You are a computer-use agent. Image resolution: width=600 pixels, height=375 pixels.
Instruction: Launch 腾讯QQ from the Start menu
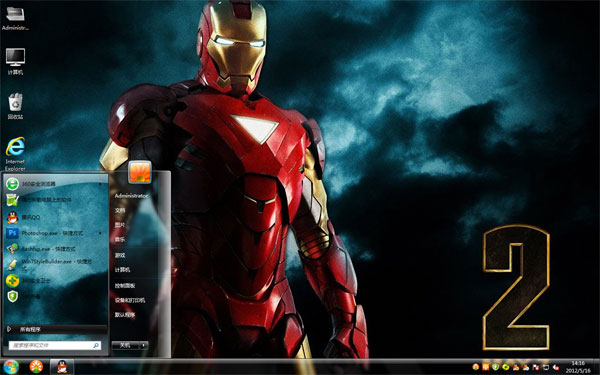(55, 217)
